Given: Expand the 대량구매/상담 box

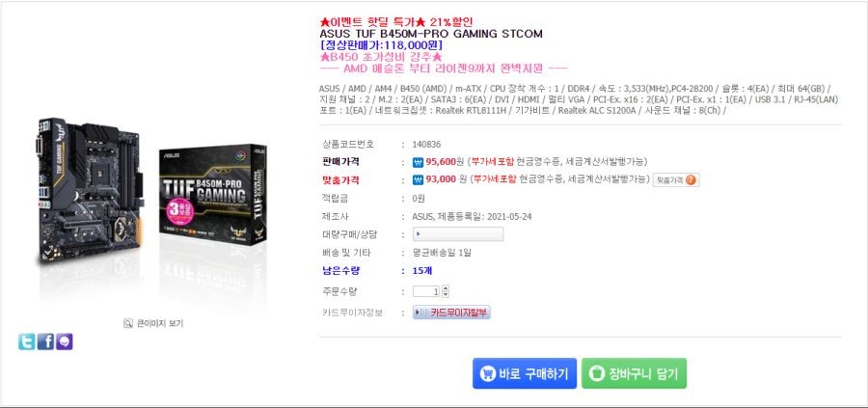Looking at the screenshot, I should pyautogui.click(x=458, y=234).
